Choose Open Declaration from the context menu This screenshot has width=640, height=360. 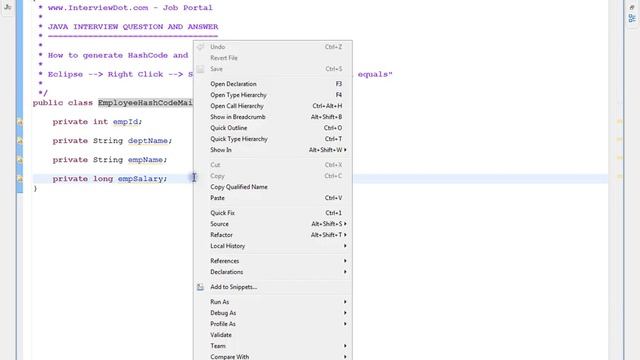point(272,84)
